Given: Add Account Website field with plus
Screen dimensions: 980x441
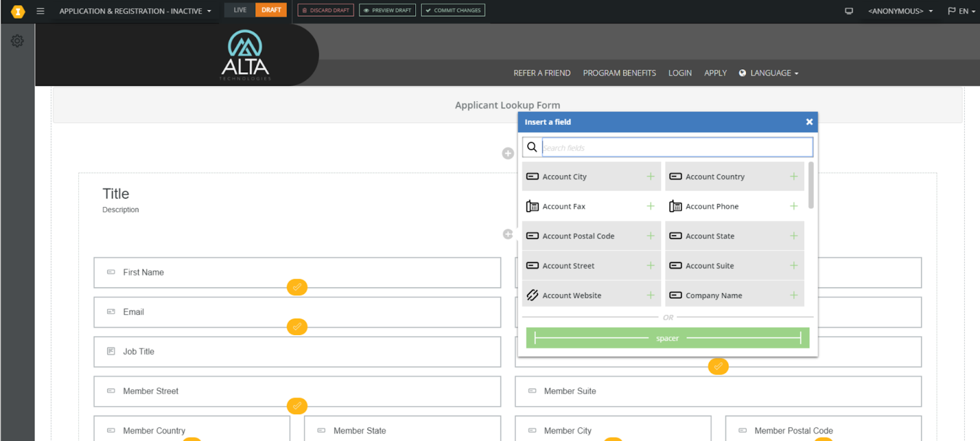Looking at the screenshot, I should point(650,295).
